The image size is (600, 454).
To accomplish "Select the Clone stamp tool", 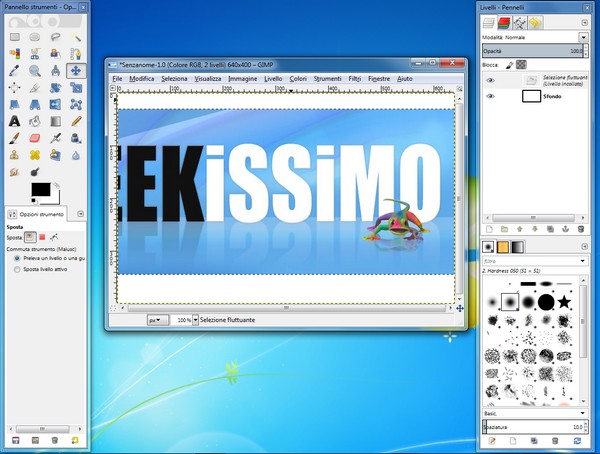I will 15,155.
